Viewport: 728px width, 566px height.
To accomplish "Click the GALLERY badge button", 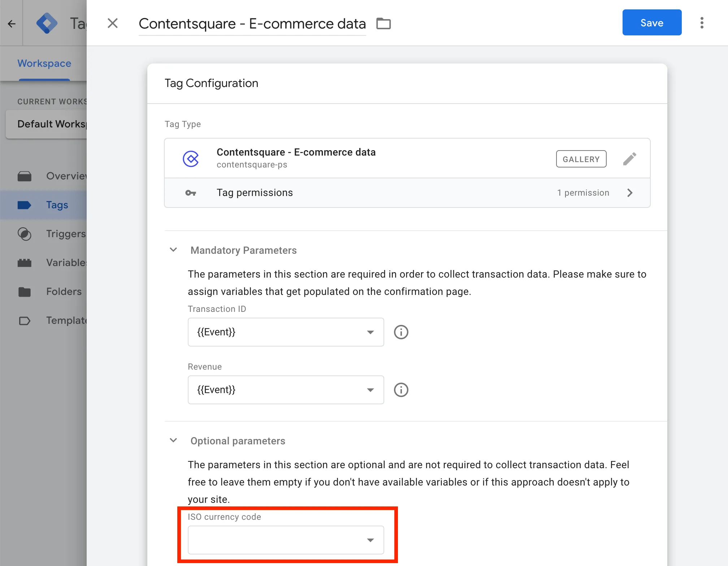I will click(x=581, y=159).
